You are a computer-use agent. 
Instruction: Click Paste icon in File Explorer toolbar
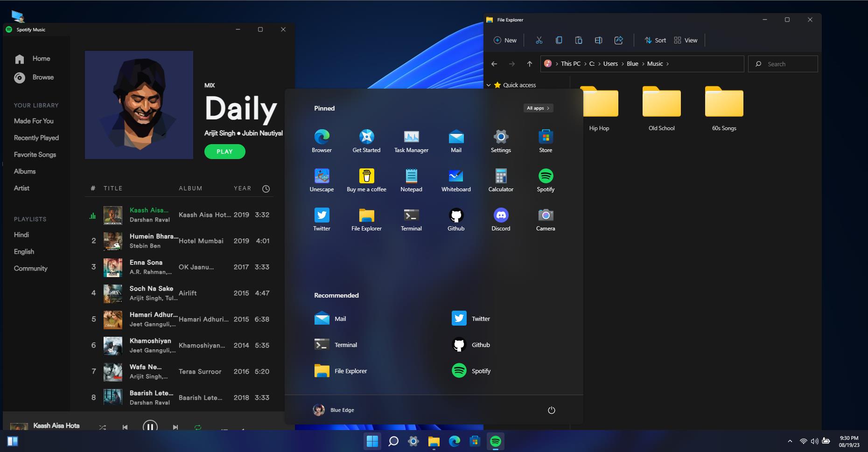tap(579, 40)
